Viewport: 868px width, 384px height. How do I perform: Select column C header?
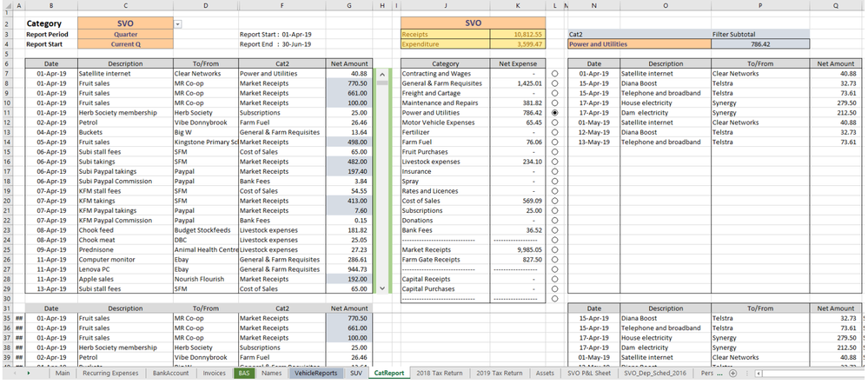pyautogui.click(x=126, y=5)
